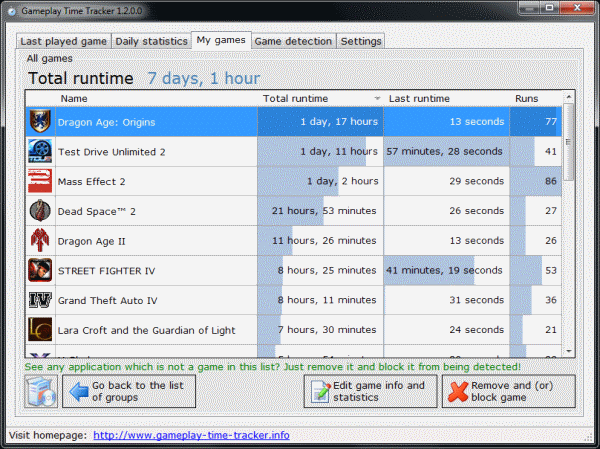The height and width of the screenshot is (449, 600).
Task: Click the scrollbar down arrow
Action: point(569,351)
